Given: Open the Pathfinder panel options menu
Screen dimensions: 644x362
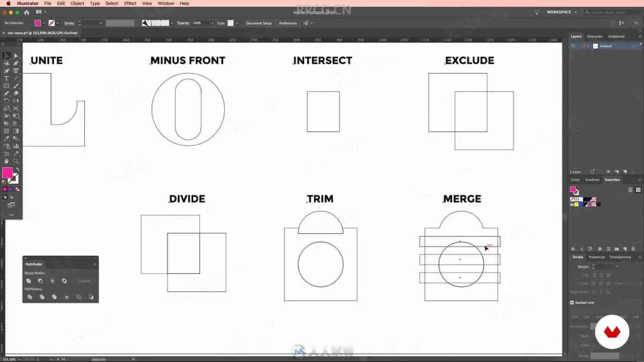Looking at the screenshot, I should (x=95, y=264).
